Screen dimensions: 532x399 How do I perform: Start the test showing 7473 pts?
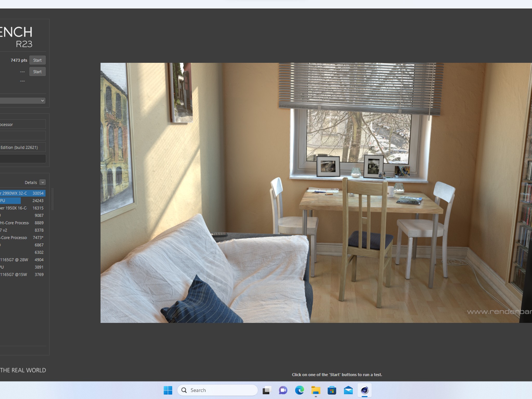[x=37, y=60]
